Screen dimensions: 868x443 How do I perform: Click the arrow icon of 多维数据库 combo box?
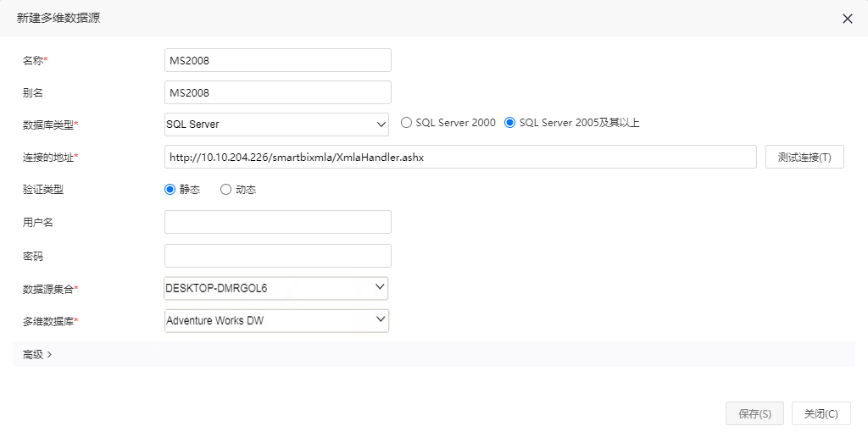coord(381,319)
